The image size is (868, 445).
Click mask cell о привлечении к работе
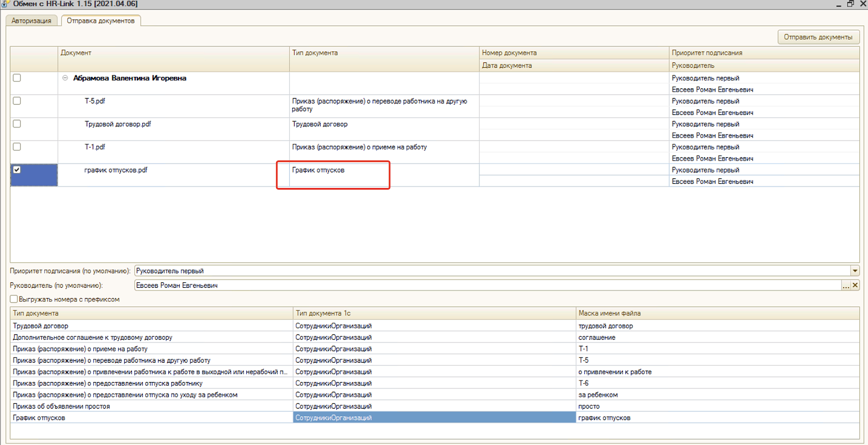(717, 372)
